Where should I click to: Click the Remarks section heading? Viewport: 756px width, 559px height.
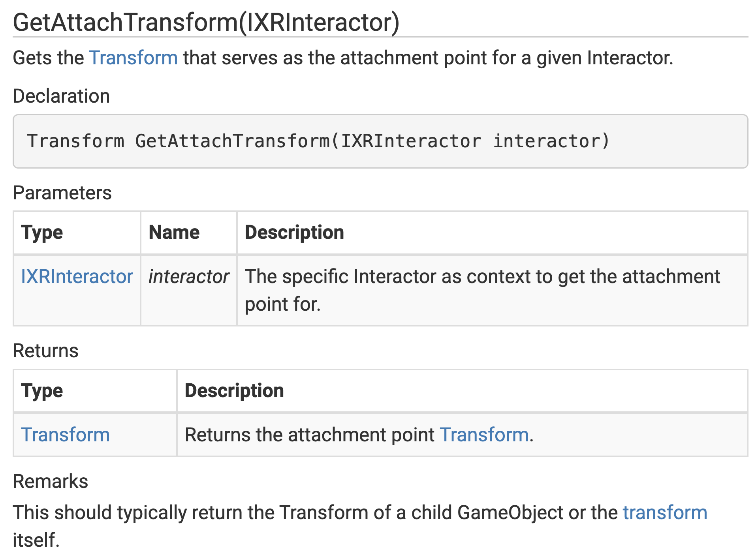pos(50,481)
